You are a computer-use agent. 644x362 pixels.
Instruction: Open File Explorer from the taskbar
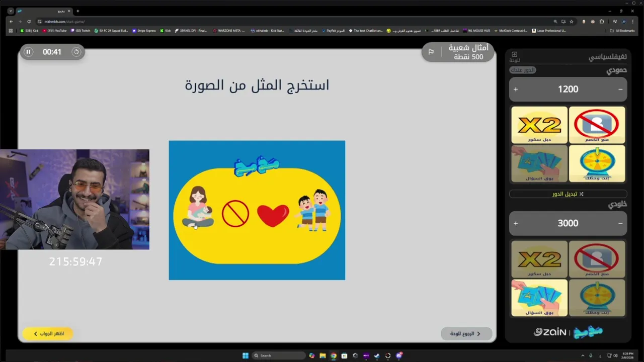(x=323, y=355)
